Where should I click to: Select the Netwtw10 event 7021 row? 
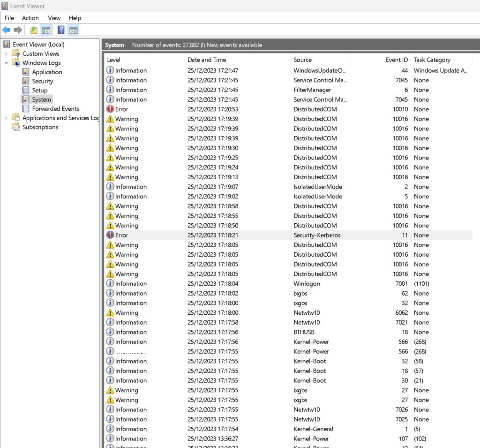point(289,322)
